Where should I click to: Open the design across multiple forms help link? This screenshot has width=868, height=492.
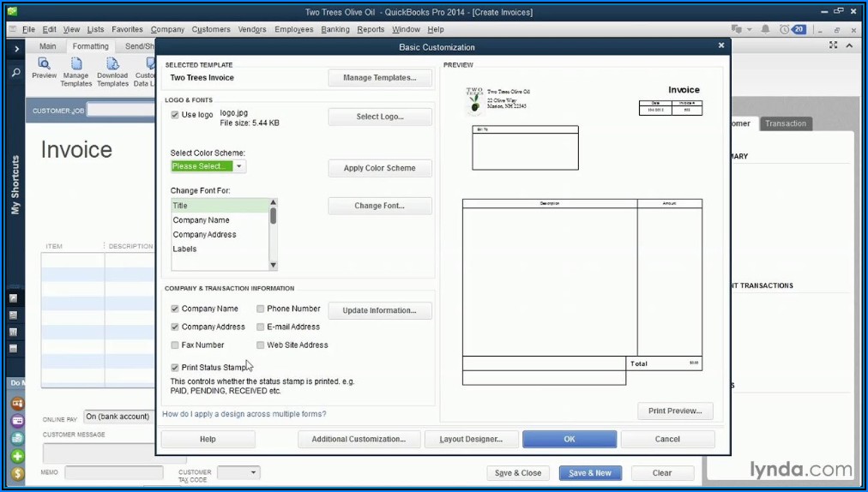[x=244, y=414]
